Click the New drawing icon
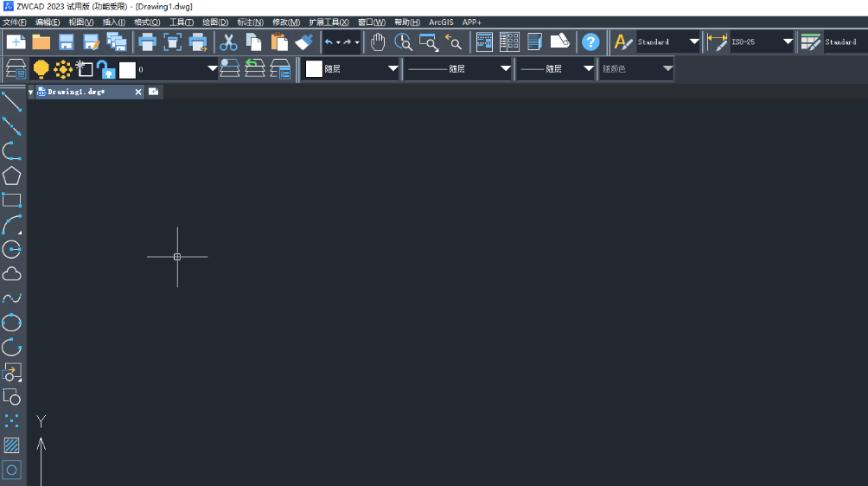868x486 pixels. [16, 42]
